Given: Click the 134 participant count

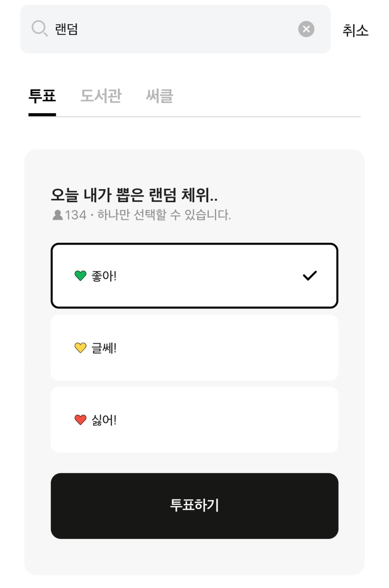Looking at the screenshot, I should click(x=76, y=215).
